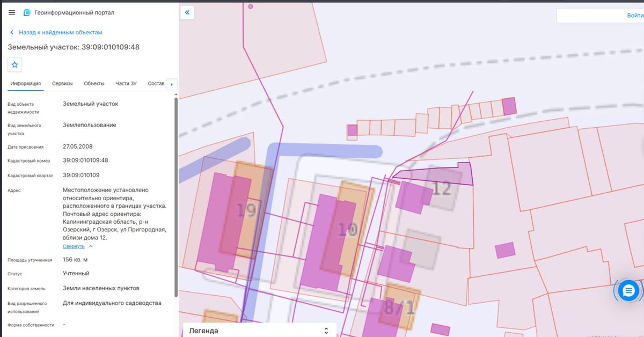Switch to the Сервисы tab
Viewport: 644px width, 337px height.
62,84
